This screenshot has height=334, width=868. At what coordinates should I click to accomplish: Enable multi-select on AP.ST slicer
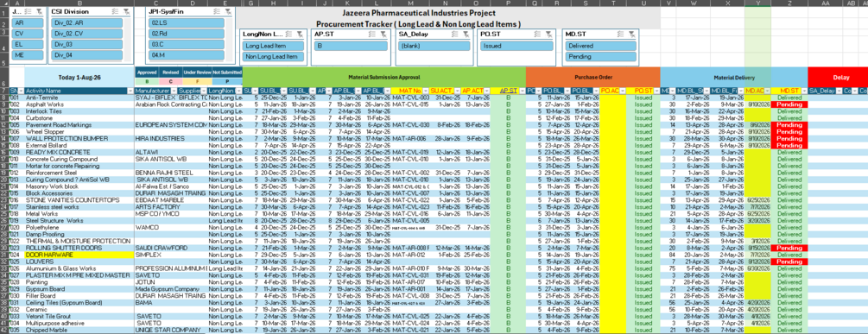[x=371, y=34]
